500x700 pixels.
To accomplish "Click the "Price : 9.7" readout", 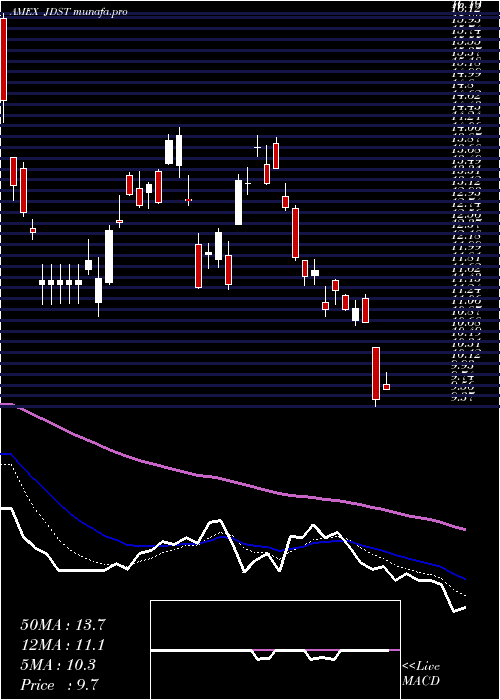I will [59, 684].
